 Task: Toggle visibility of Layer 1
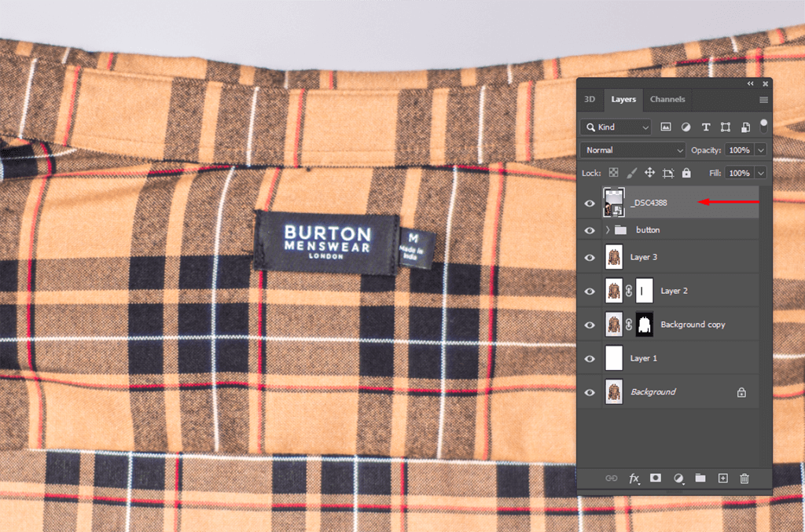point(590,358)
